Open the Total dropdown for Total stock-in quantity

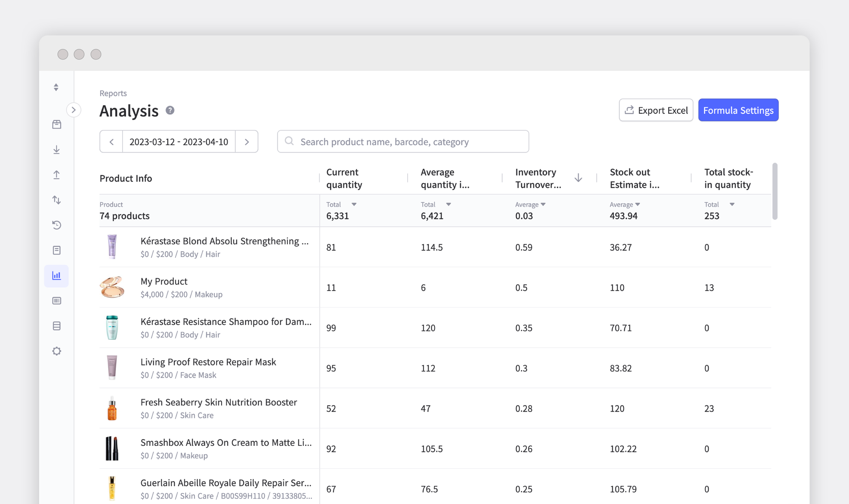pyautogui.click(x=732, y=204)
